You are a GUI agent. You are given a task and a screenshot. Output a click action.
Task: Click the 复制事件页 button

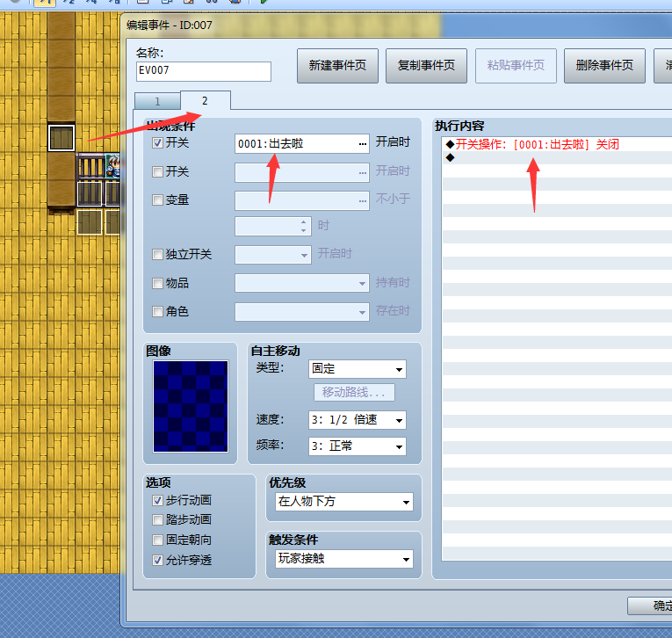pos(426,66)
